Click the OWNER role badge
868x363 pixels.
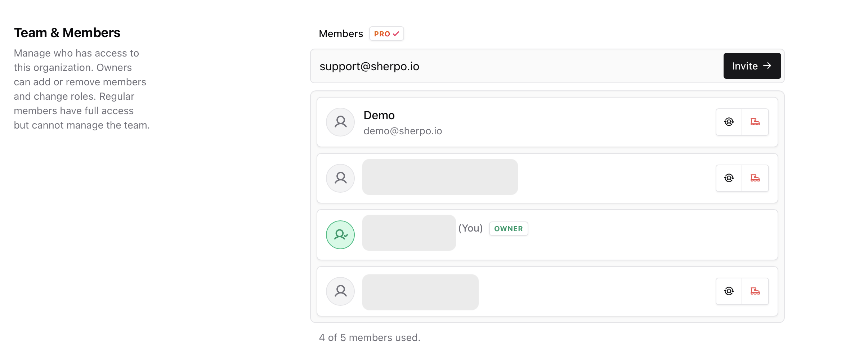[508, 229]
